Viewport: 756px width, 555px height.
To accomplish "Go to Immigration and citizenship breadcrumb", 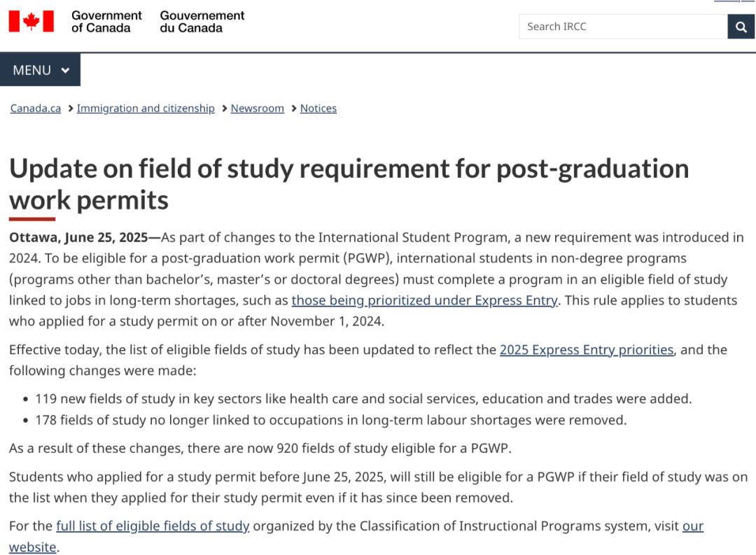I will coord(146,108).
